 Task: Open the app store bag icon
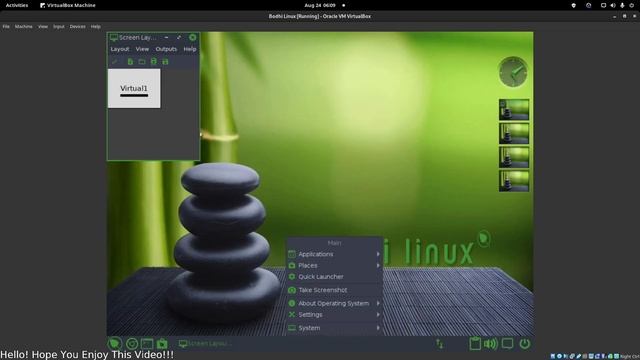click(x=162, y=344)
